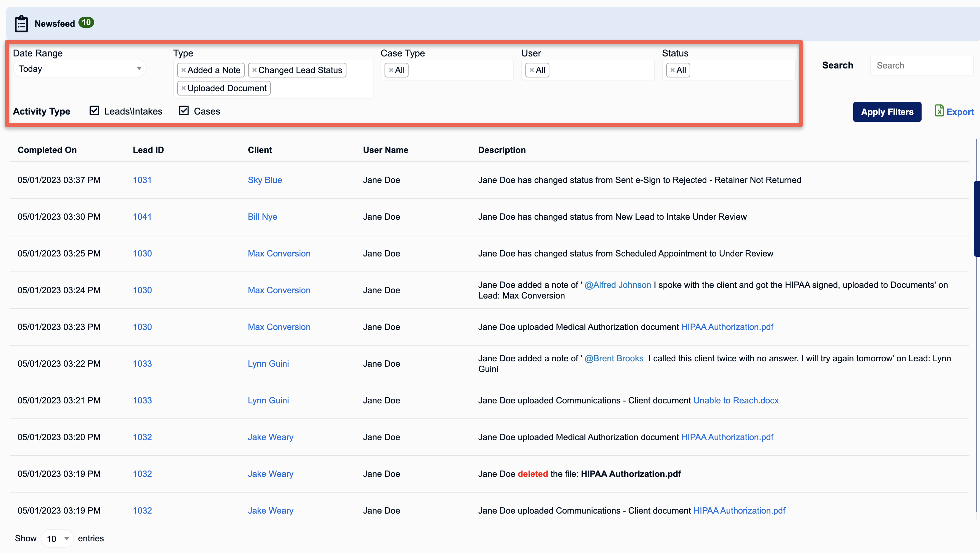
Task: Click the @Alfred Johnson mention link
Action: pyautogui.click(x=618, y=285)
